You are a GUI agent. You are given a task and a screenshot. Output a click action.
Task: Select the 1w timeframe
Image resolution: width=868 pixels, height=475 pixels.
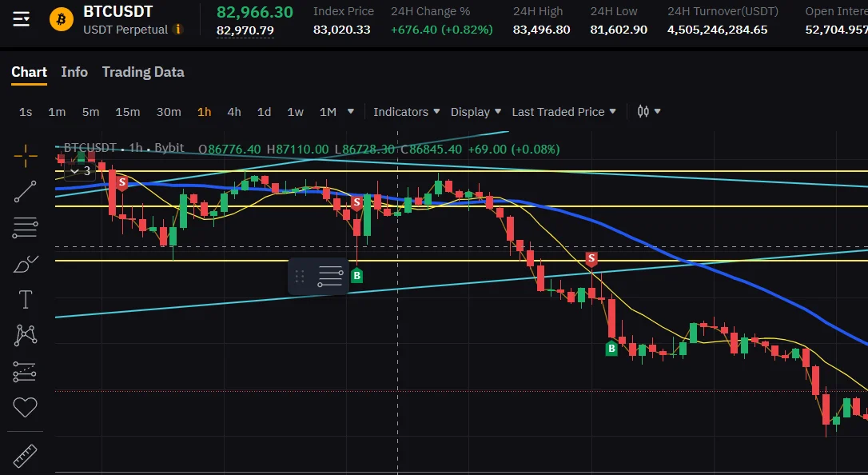pyautogui.click(x=295, y=112)
